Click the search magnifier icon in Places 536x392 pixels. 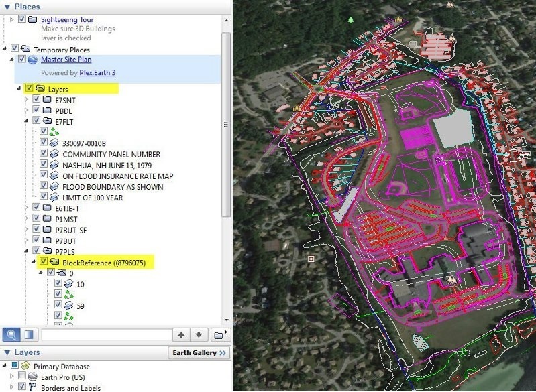tap(11, 334)
